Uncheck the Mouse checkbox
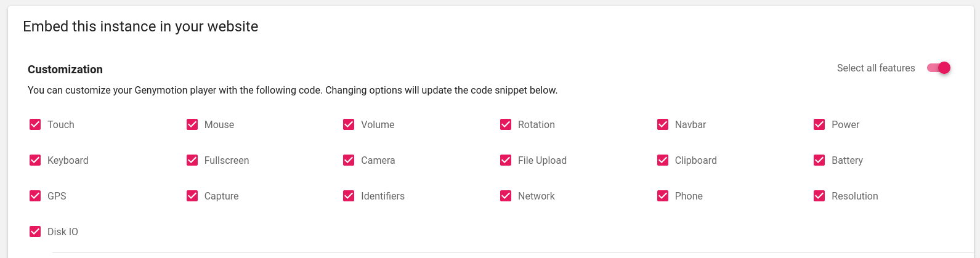This screenshot has height=258, width=980. click(192, 124)
